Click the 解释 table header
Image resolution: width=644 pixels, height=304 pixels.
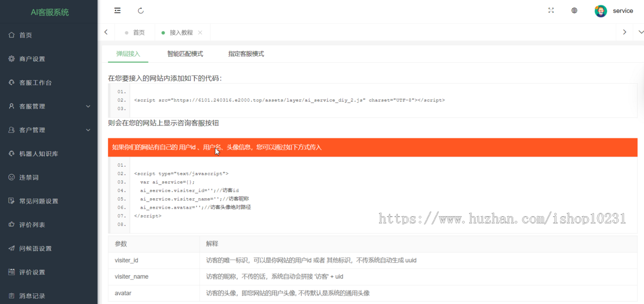(x=419, y=243)
